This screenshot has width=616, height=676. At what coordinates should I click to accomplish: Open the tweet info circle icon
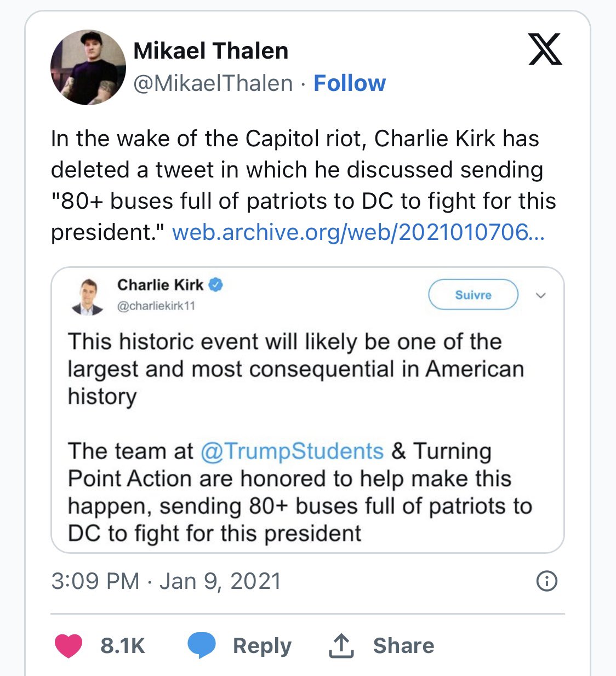[x=546, y=581]
